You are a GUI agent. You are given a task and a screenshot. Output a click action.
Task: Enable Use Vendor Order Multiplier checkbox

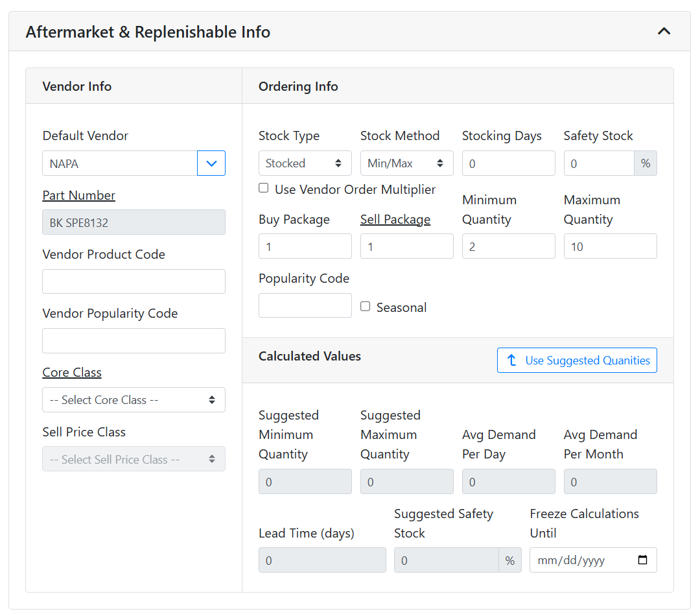[264, 188]
